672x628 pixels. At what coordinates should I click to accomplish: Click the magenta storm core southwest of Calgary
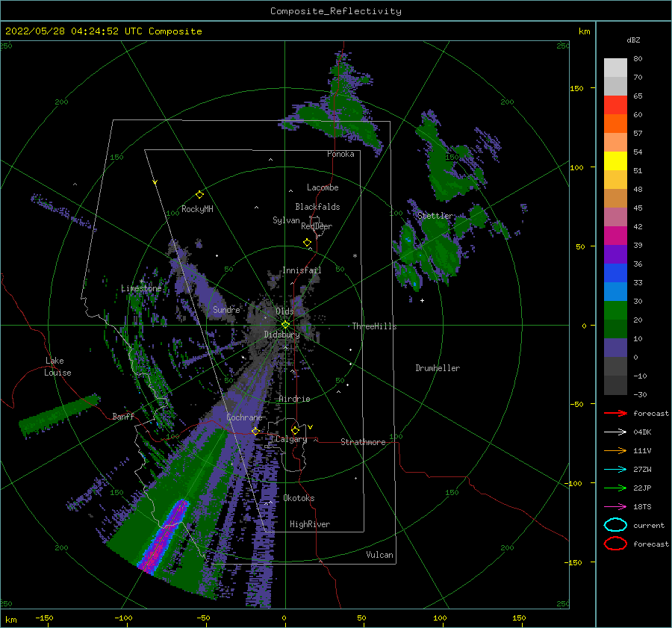tap(163, 537)
